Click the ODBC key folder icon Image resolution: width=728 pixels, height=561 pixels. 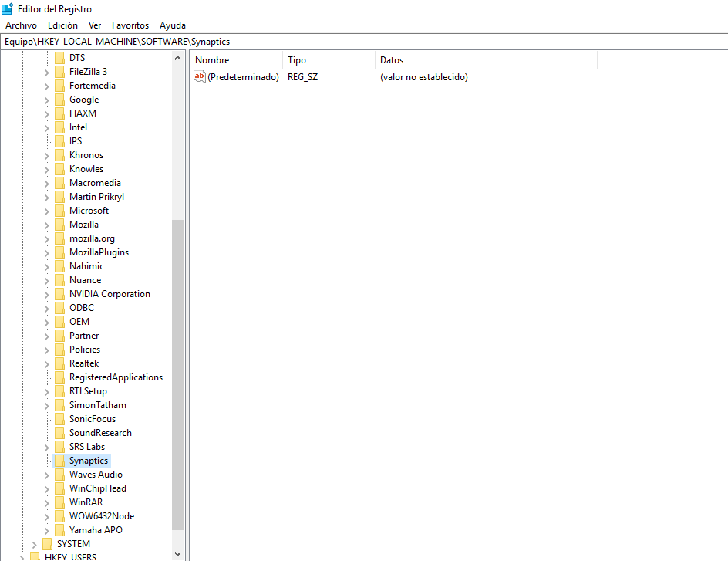(x=59, y=308)
